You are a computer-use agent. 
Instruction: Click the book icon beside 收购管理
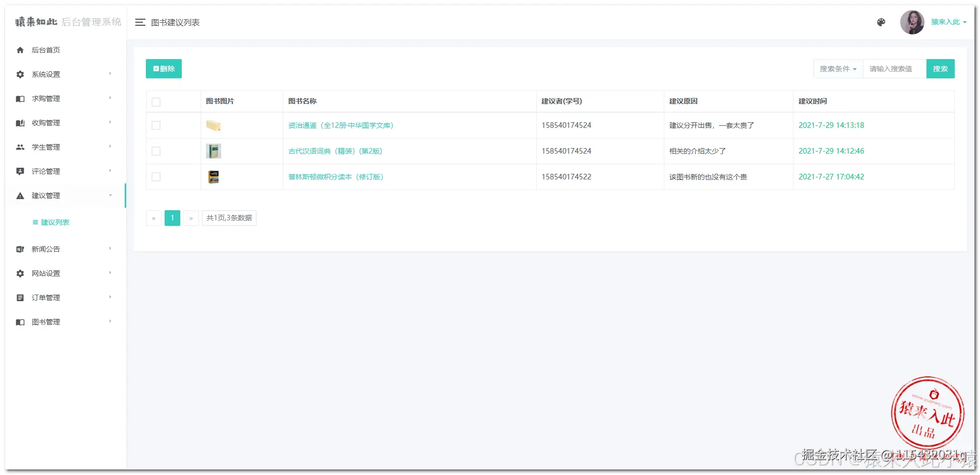click(x=20, y=123)
